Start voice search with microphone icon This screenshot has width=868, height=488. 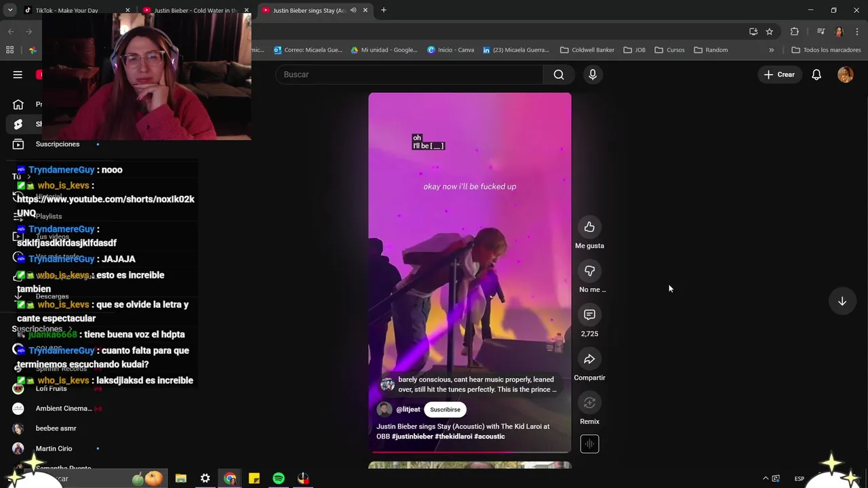tap(593, 75)
